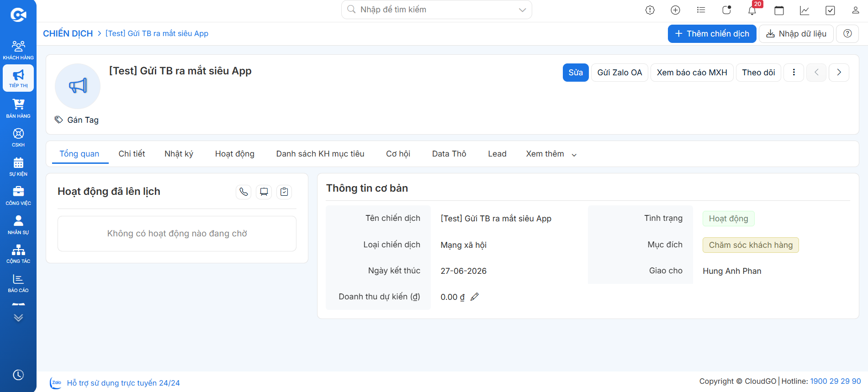
Task: Click the Xem báo cáo MXH button
Action: [x=692, y=73]
